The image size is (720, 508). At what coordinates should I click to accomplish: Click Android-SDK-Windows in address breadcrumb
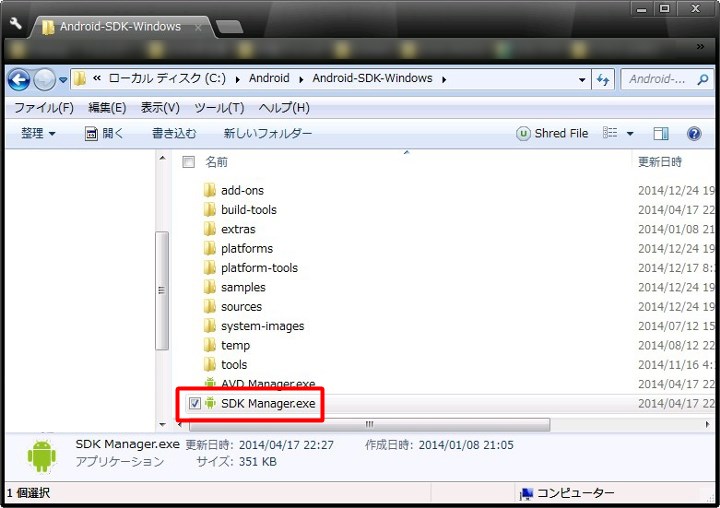(x=372, y=78)
